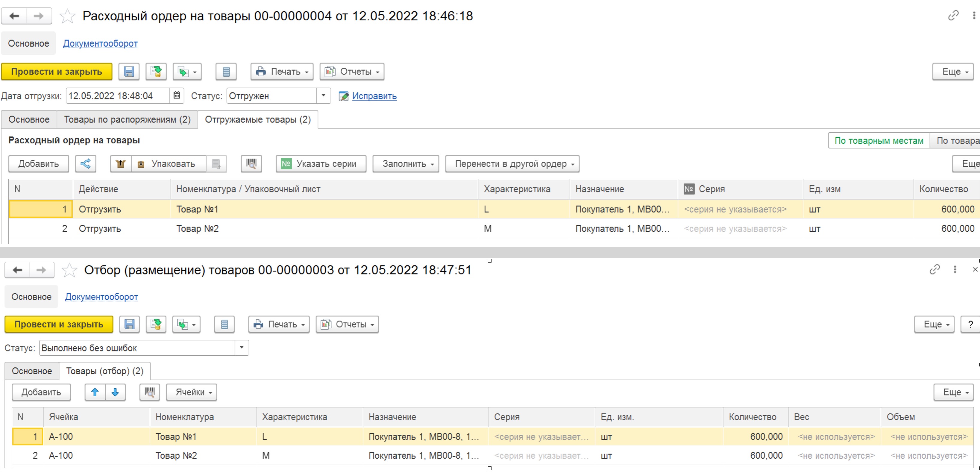Click the barcode scanner icon in Расходный ордер table toolbar

[x=251, y=164]
